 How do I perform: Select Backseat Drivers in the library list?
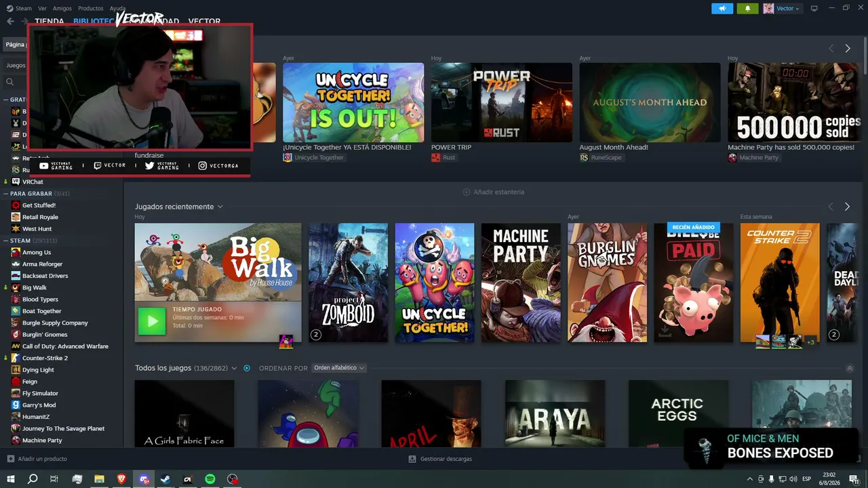[45, 276]
